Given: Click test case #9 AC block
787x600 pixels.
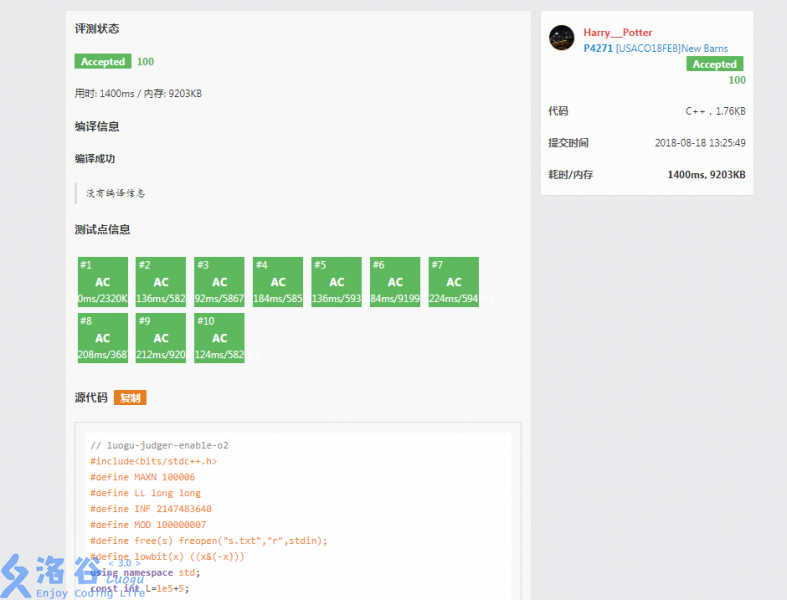Looking at the screenshot, I should [x=161, y=338].
